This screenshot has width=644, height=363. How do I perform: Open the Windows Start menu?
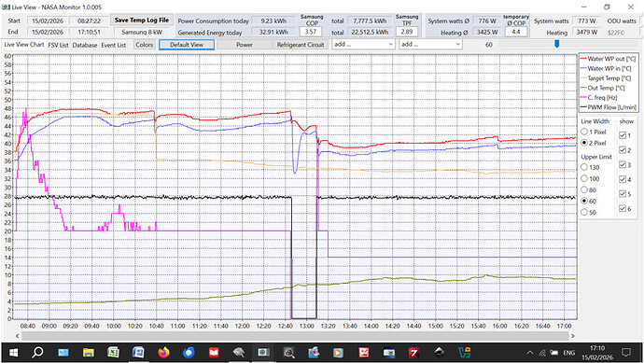click(13, 353)
